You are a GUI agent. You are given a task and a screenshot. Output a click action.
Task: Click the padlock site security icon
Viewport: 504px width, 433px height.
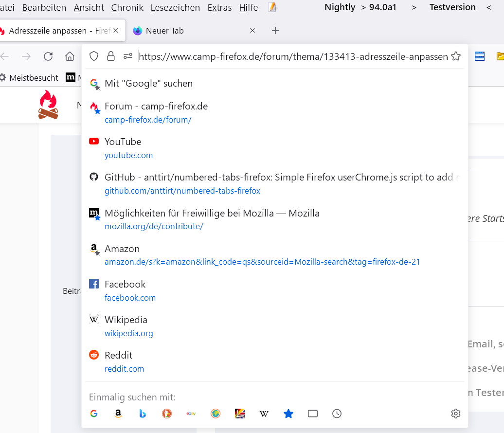[111, 56]
